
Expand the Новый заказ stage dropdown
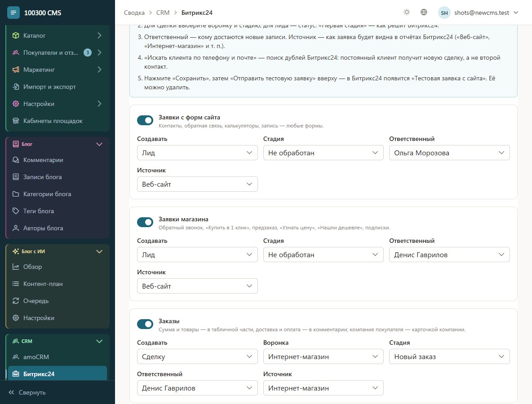449,356
